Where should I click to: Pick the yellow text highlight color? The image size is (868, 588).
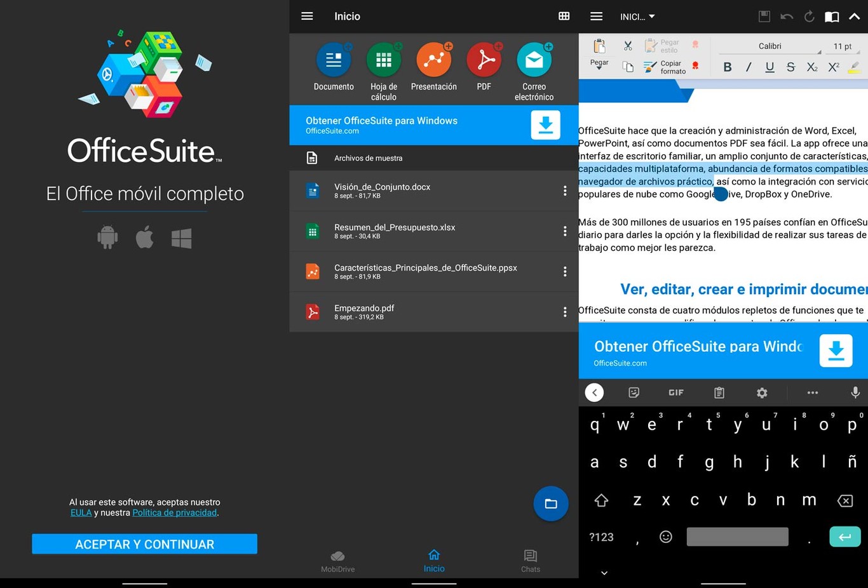coord(855,67)
